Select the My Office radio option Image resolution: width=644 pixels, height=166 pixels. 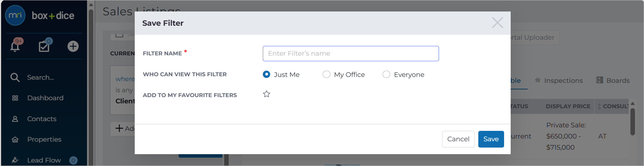(x=327, y=74)
